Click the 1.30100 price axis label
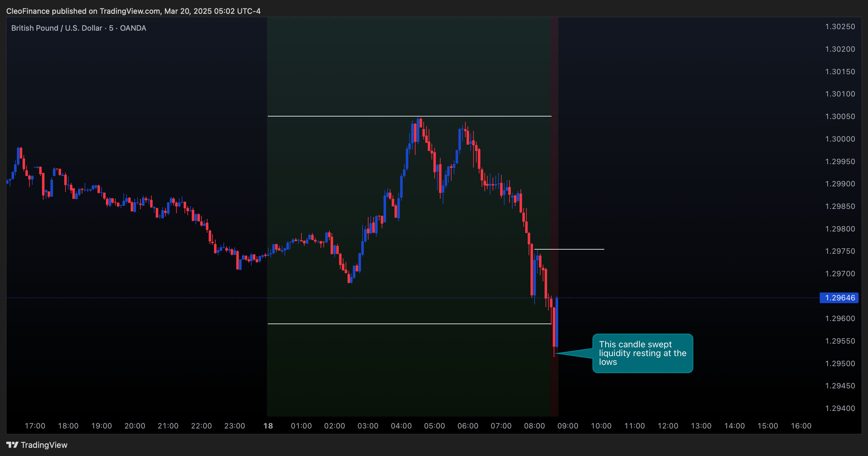 point(840,94)
